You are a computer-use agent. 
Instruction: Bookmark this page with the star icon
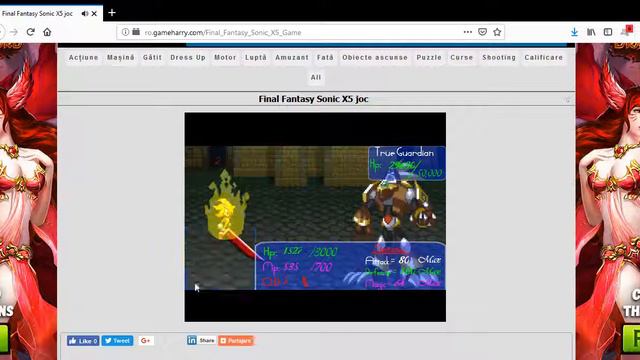point(497,32)
